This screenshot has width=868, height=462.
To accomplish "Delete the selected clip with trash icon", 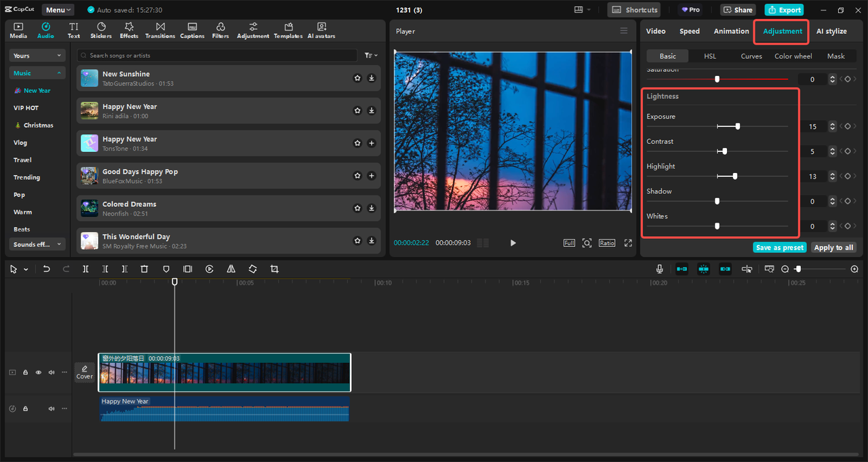I will tap(144, 269).
